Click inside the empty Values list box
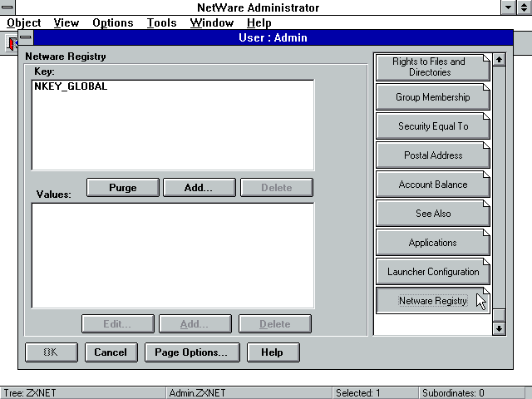The height and width of the screenshot is (399, 532). (x=173, y=256)
